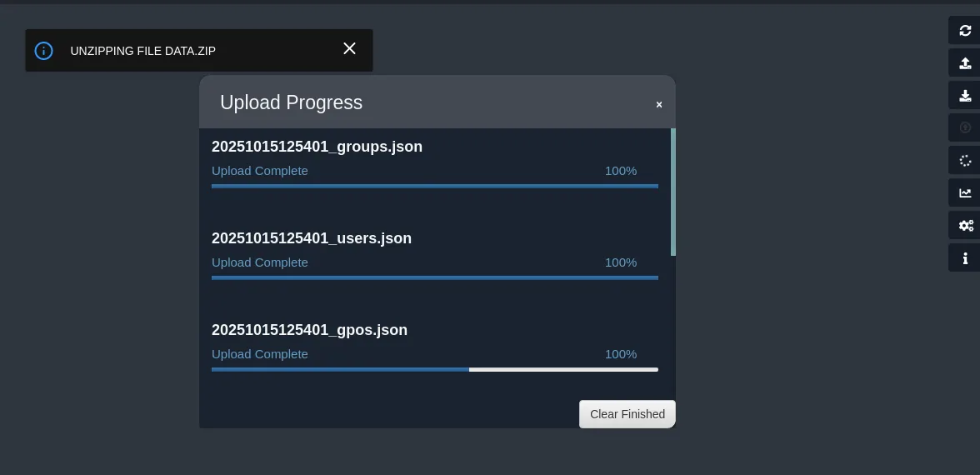Click the disabled import graph circle-arrow icon
The width and height of the screenshot is (980, 475).
[x=965, y=127]
